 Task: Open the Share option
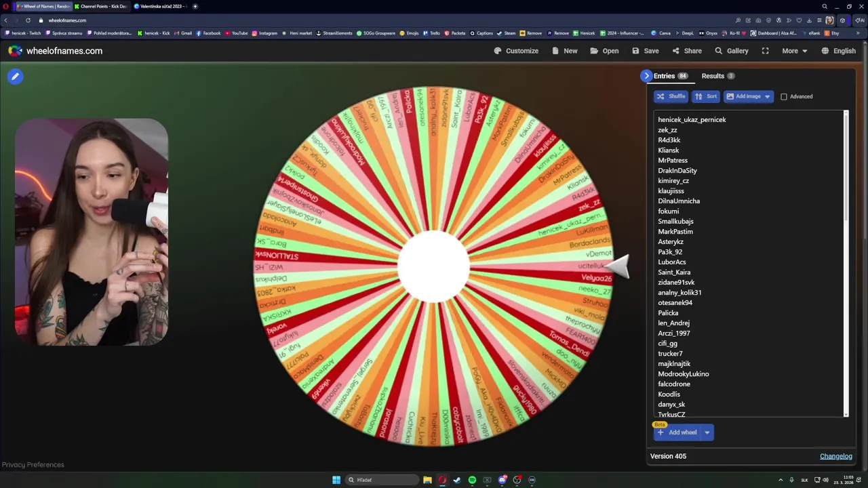click(x=687, y=51)
